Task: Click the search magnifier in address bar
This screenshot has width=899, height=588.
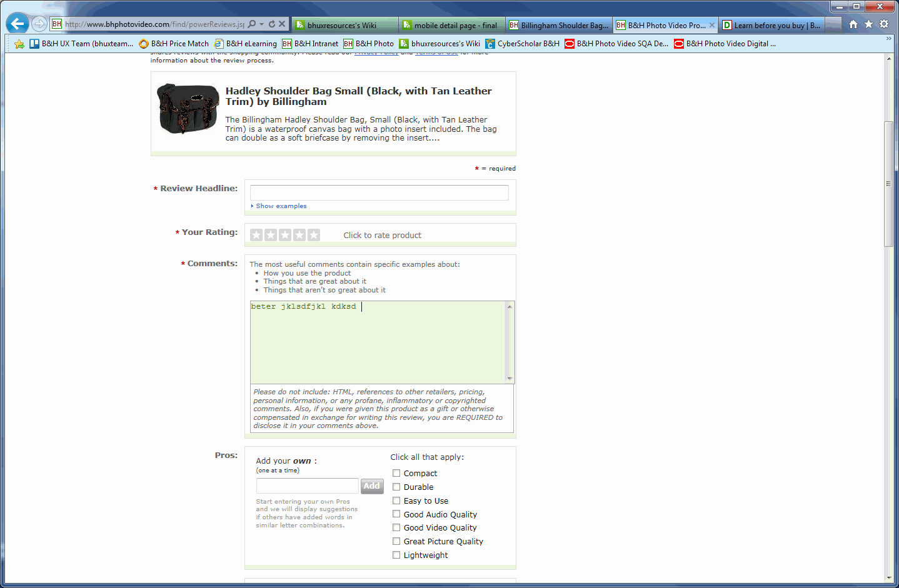Action: [252, 24]
